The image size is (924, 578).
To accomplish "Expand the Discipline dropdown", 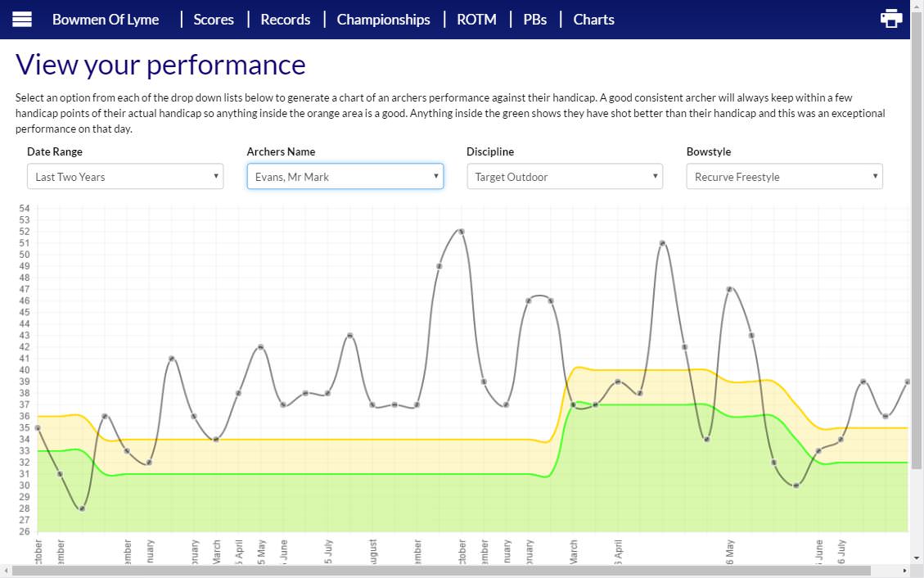I will (565, 176).
